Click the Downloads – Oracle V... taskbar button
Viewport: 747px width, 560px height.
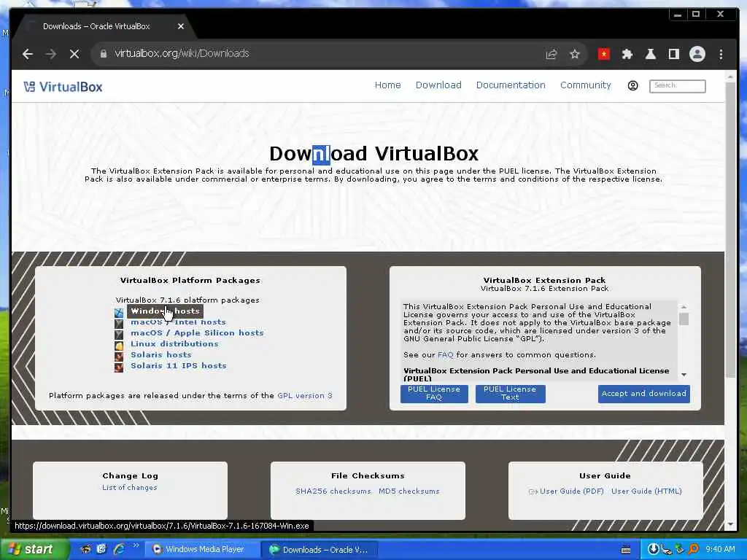click(x=320, y=550)
